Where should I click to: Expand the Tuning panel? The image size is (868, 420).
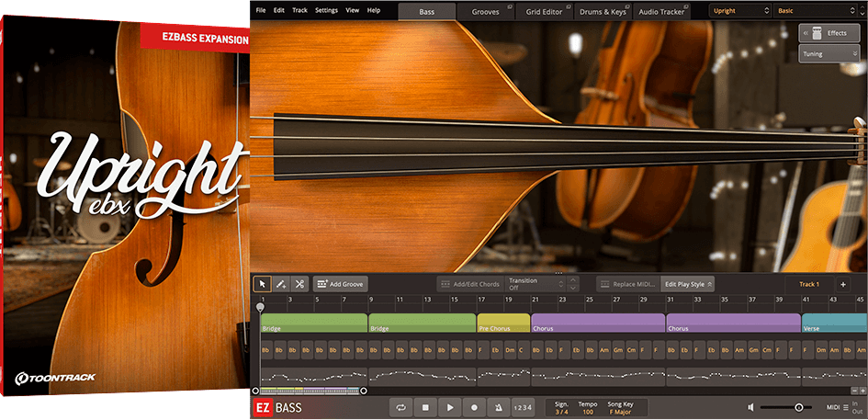[x=829, y=54]
